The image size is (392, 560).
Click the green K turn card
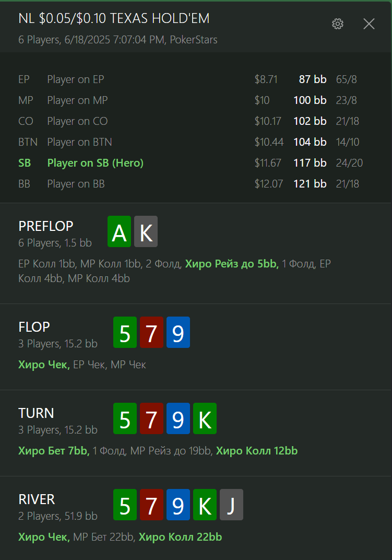coord(205,418)
